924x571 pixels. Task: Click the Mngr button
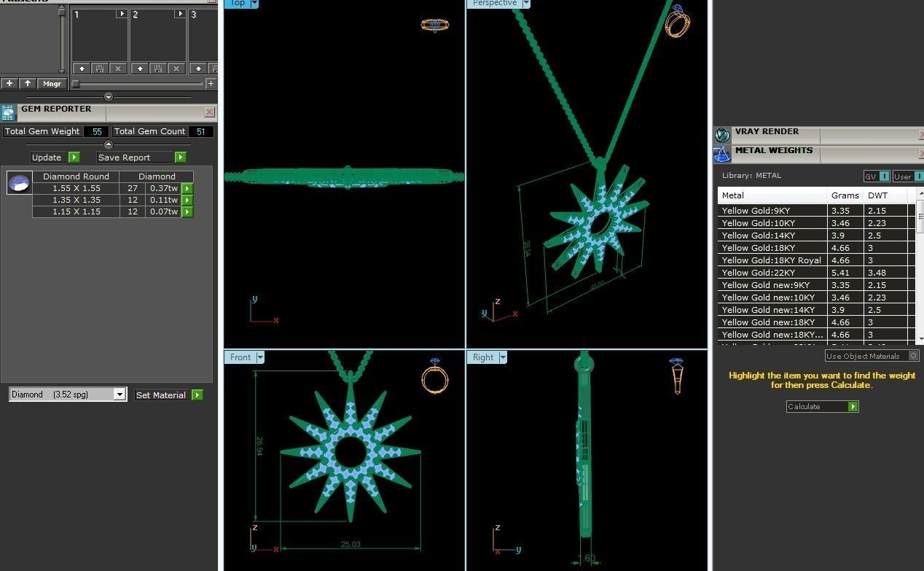click(52, 84)
